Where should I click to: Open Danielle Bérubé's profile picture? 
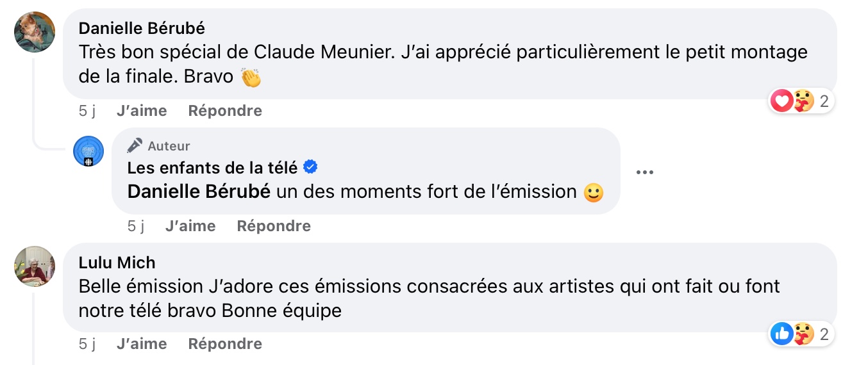(35, 32)
